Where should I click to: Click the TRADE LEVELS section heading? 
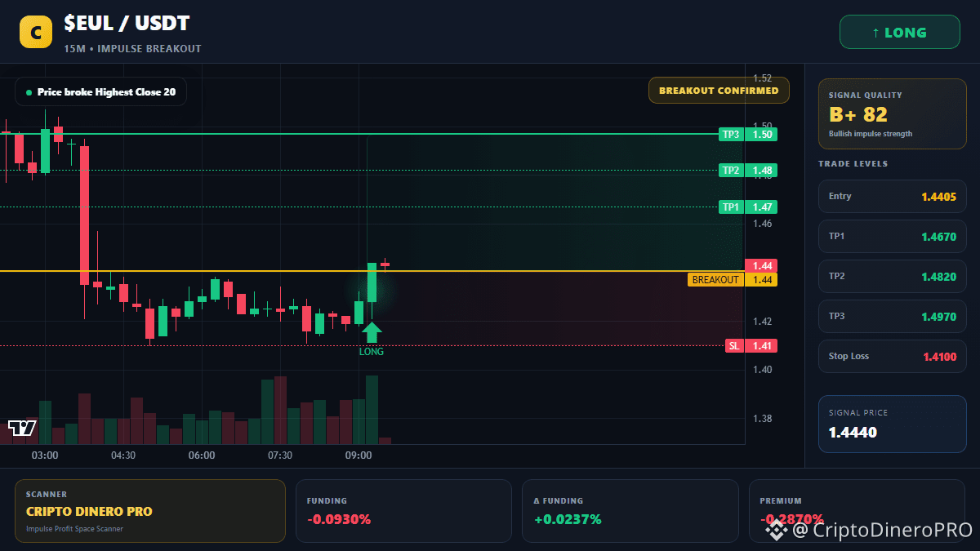click(x=853, y=164)
